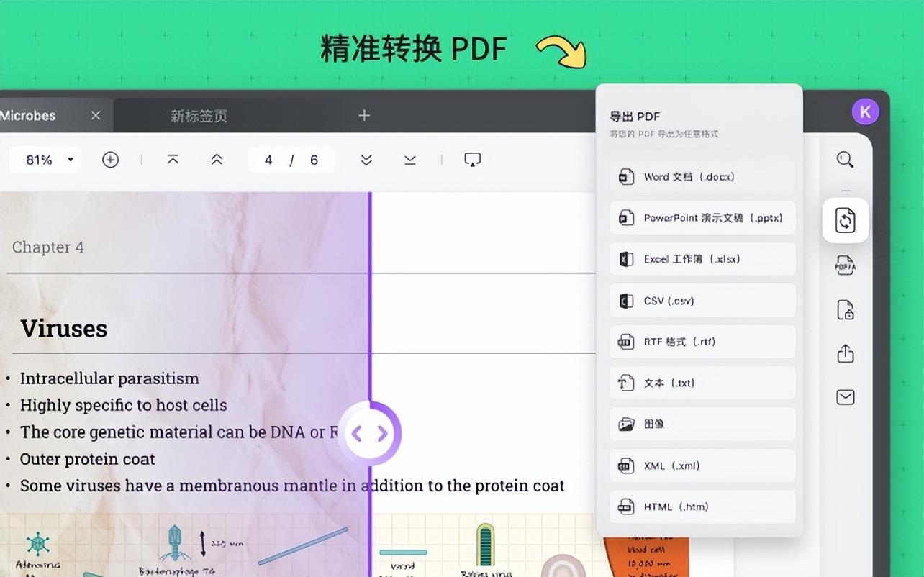924x577 pixels.
Task: Open the K user avatar
Action: tap(865, 112)
